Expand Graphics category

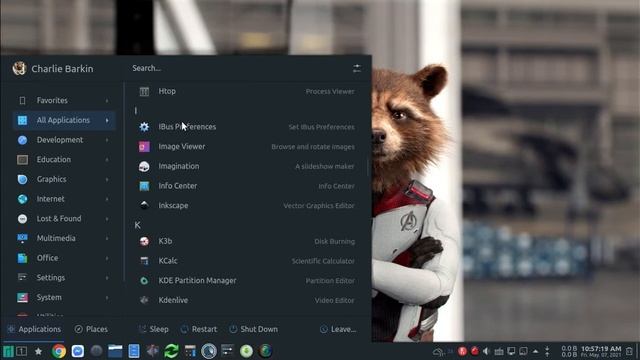click(107, 179)
